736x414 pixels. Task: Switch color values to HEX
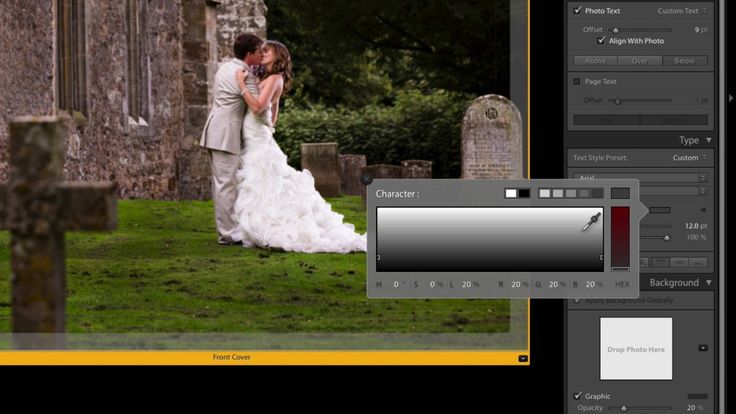coord(622,285)
